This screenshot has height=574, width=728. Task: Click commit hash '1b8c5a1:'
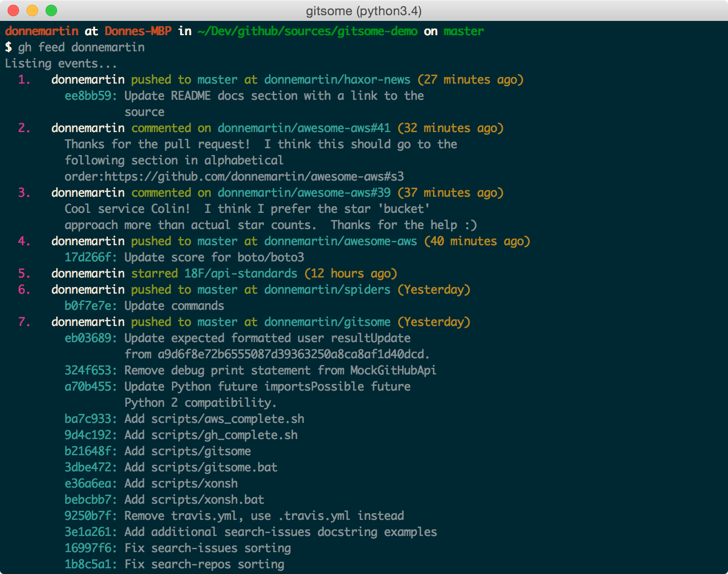coord(91,564)
